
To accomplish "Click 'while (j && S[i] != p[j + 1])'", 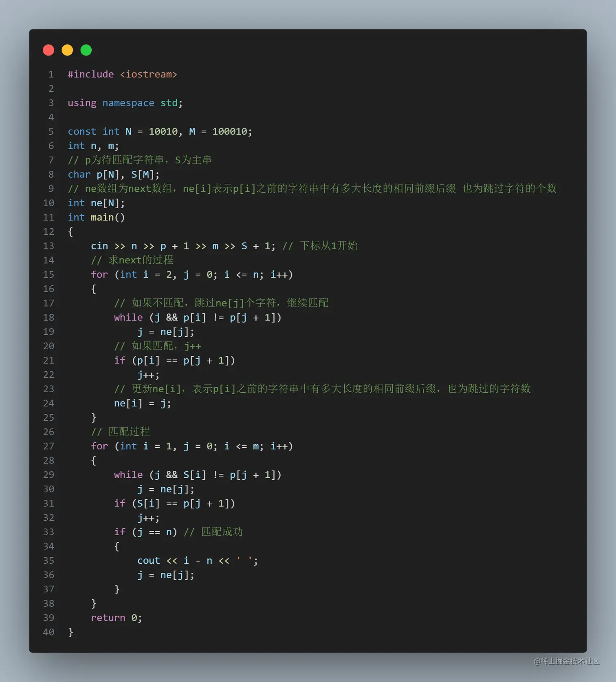I will click(x=198, y=475).
